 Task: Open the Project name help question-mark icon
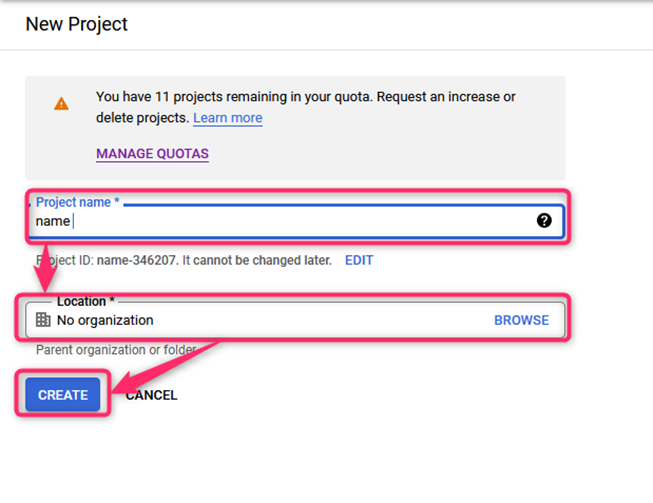pyautogui.click(x=544, y=220)
